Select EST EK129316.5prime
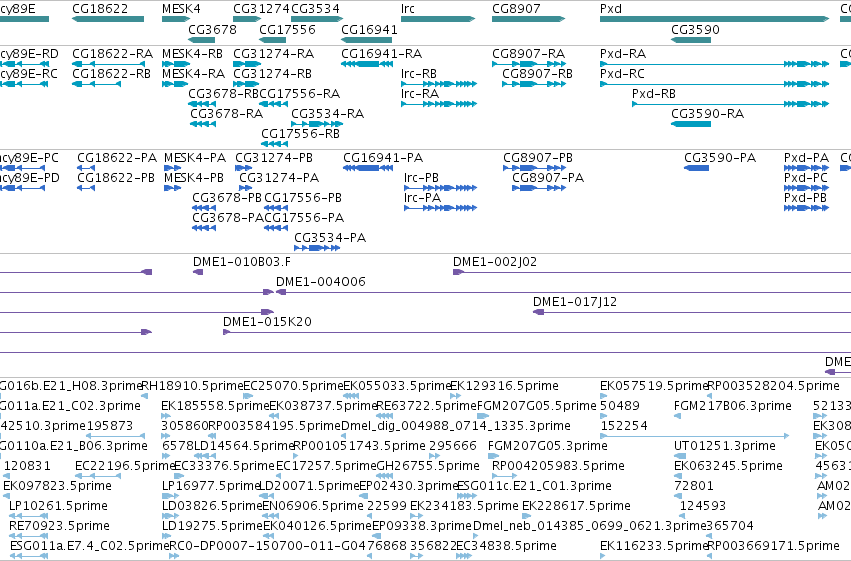 [x=504, y=386]
